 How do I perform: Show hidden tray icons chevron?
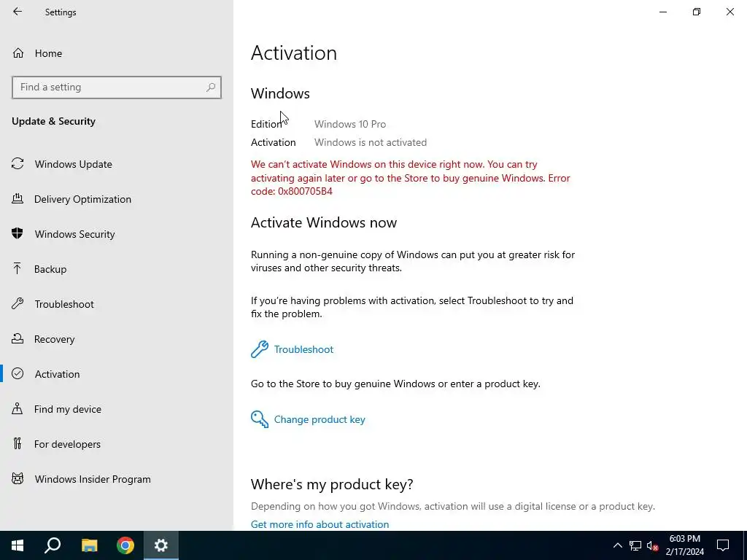[x=617, y=545]
